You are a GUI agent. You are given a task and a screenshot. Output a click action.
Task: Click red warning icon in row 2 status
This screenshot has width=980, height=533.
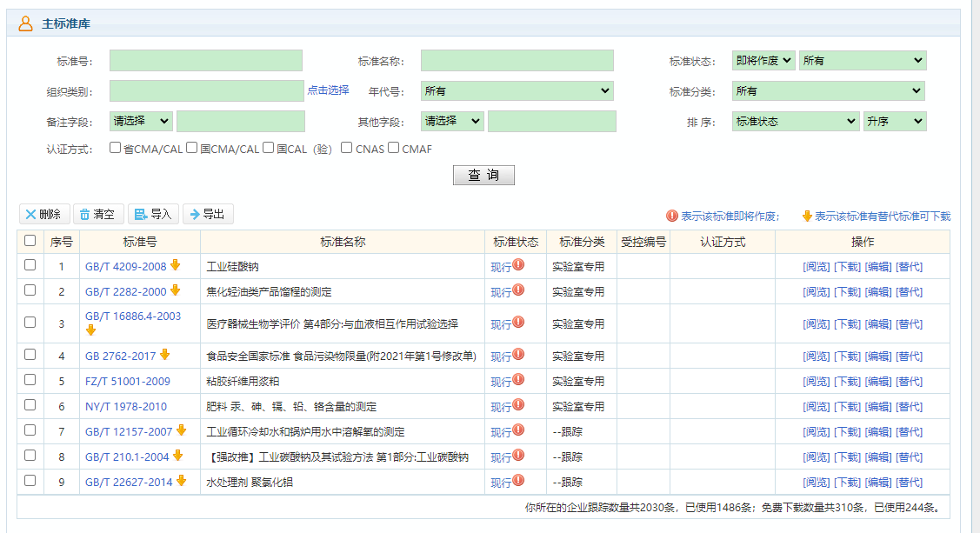pos(518,290)
